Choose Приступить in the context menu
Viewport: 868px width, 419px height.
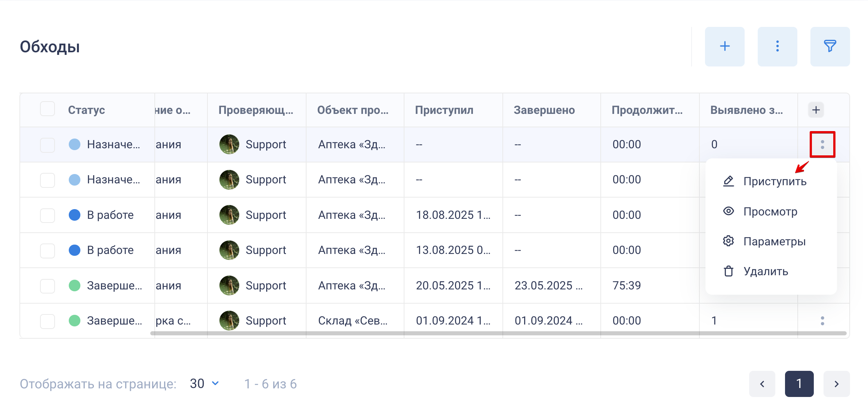point(774,181)
